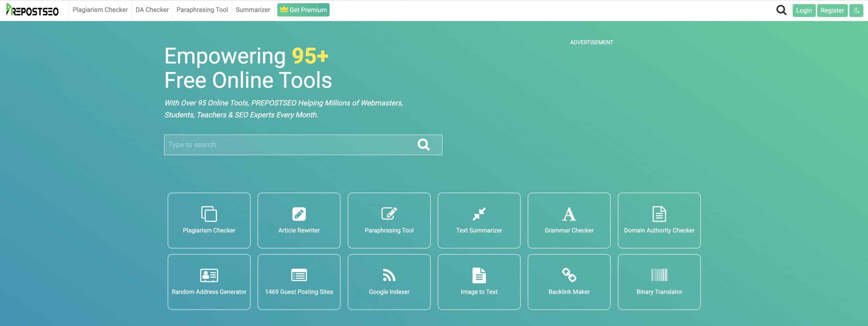Open the Google Indexer tool
The width and height of the screenshot is (868, 326).
[389, 282]
